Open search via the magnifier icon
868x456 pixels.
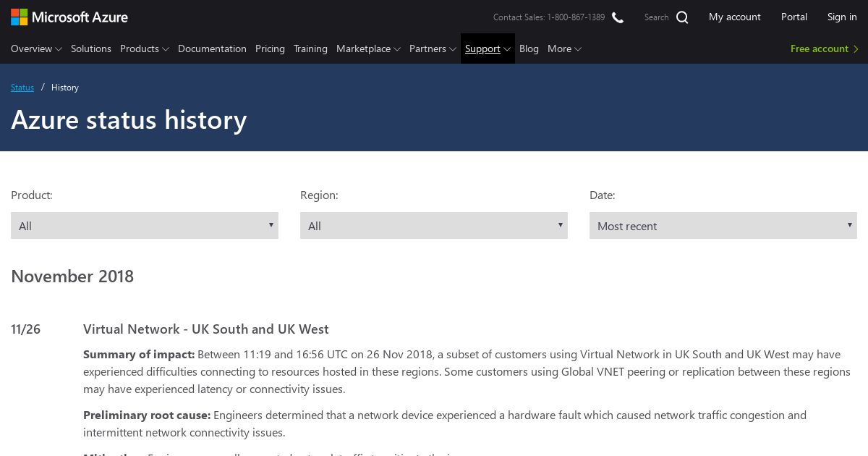point(682,17)
